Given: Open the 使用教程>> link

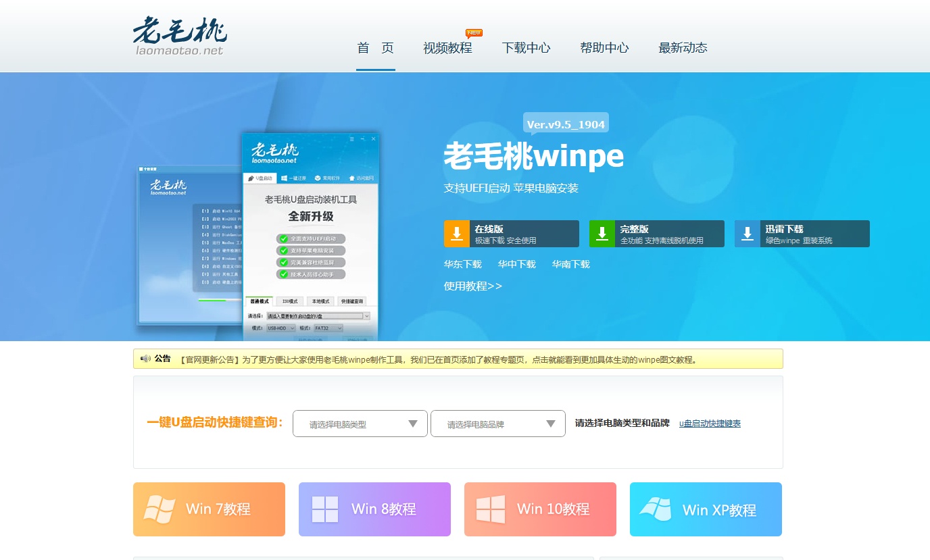Looking at the screenshot, I should pos(473,286).
